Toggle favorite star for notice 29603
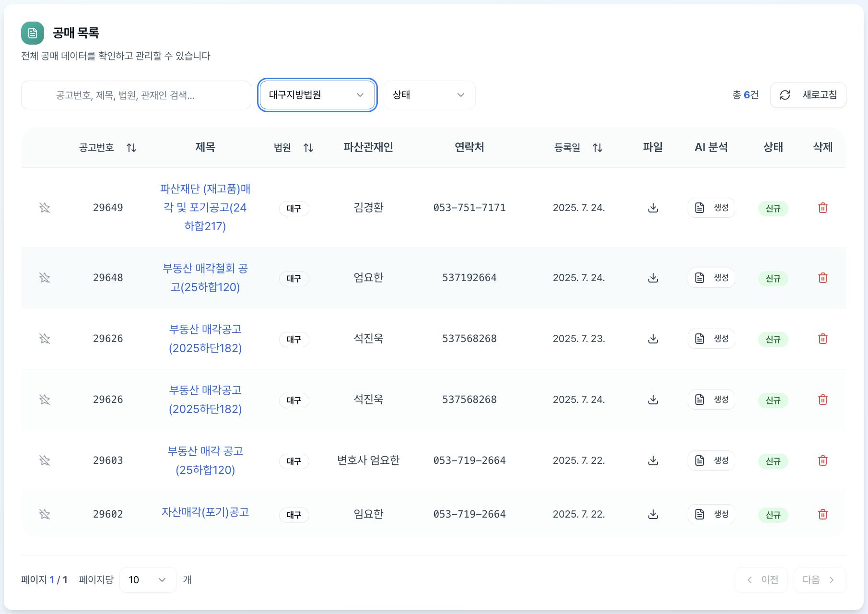This screenshot has height=614, width=868. point(45,460)
